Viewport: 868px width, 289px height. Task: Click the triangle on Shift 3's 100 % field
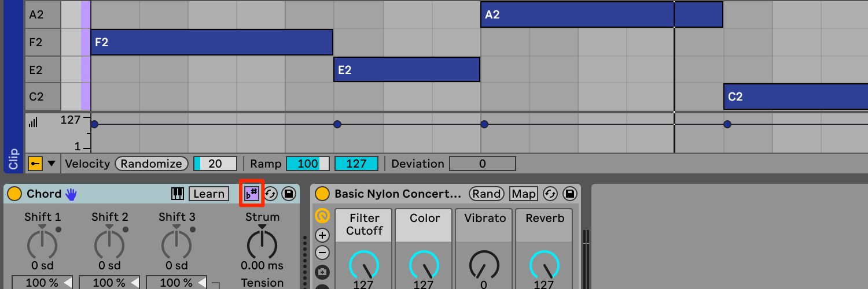tap(202, 283)
